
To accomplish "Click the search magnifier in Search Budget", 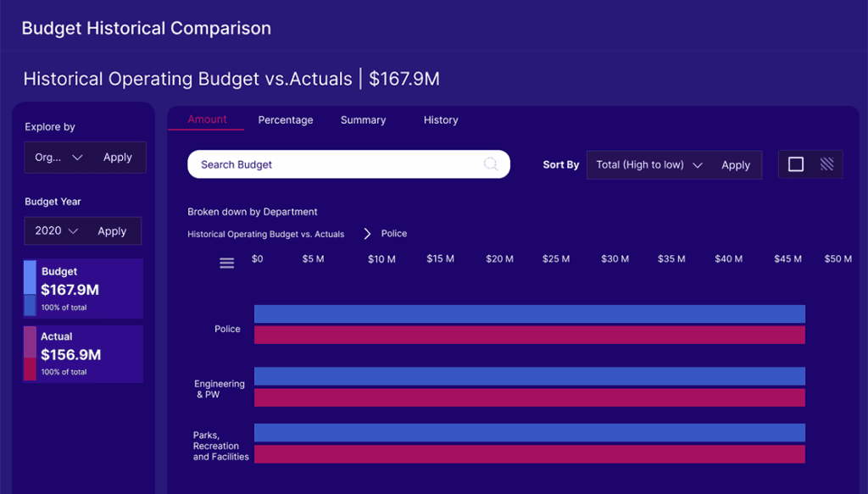I will (491, 164).
